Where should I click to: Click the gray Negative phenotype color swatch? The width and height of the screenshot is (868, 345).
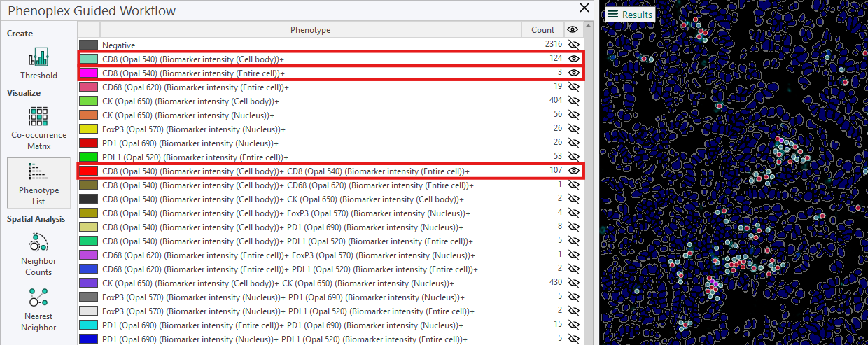[x=88, y=45]
